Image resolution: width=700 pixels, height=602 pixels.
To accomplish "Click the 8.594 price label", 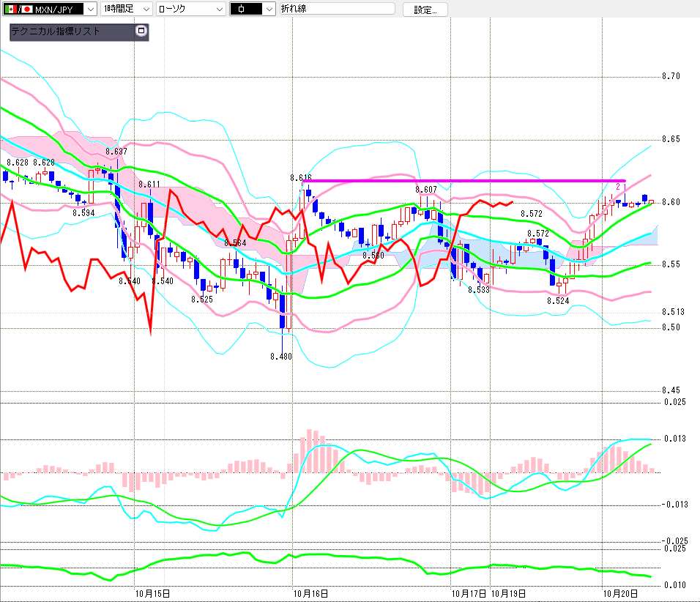I will click(x=84, y=213).
